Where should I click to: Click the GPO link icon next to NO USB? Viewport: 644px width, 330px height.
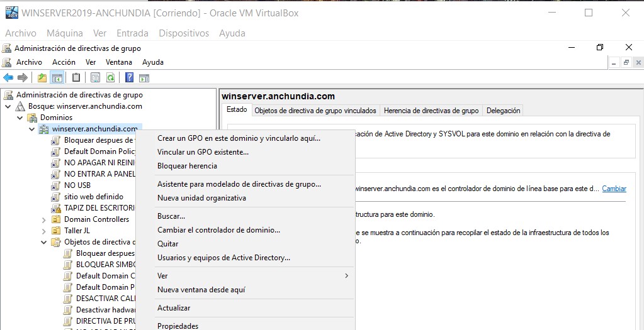(x=56, y=185)
